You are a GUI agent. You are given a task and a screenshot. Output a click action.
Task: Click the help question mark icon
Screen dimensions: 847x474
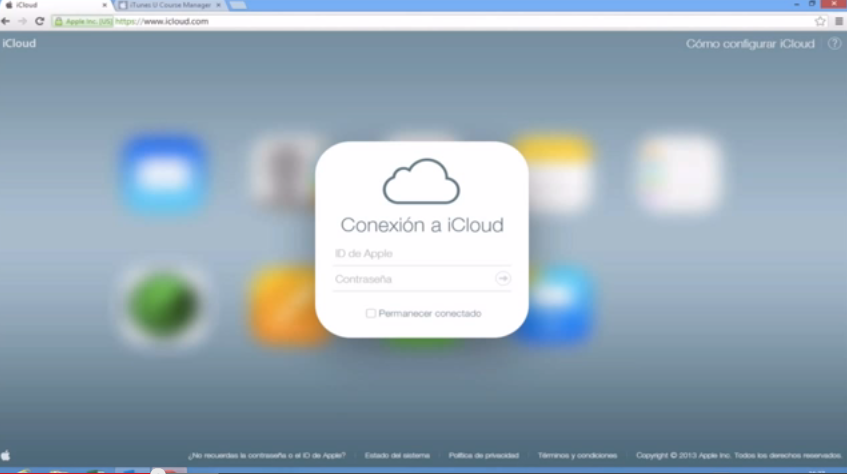(835, 44)
